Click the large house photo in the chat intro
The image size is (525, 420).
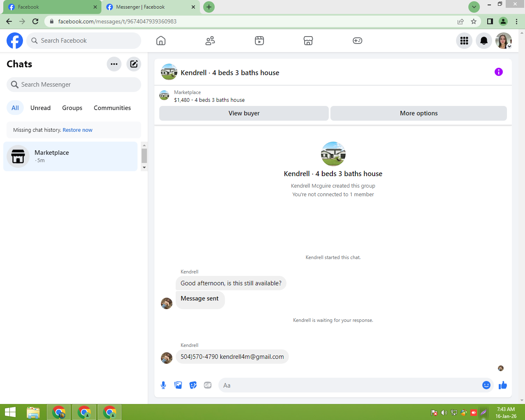[x=333, y=154]
